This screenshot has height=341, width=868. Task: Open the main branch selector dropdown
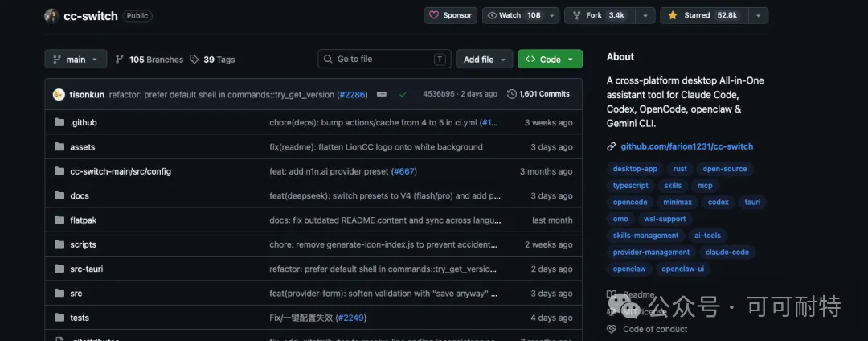tap(76, 60)
